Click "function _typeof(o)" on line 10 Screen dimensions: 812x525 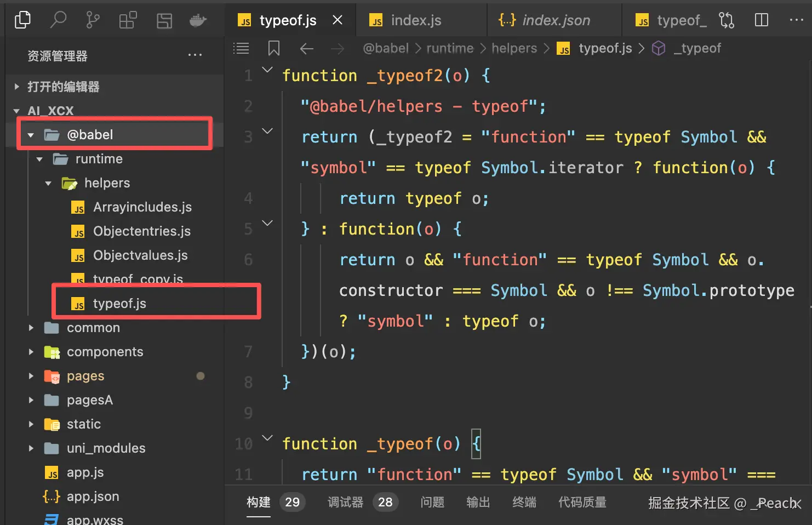pos(371,443)
